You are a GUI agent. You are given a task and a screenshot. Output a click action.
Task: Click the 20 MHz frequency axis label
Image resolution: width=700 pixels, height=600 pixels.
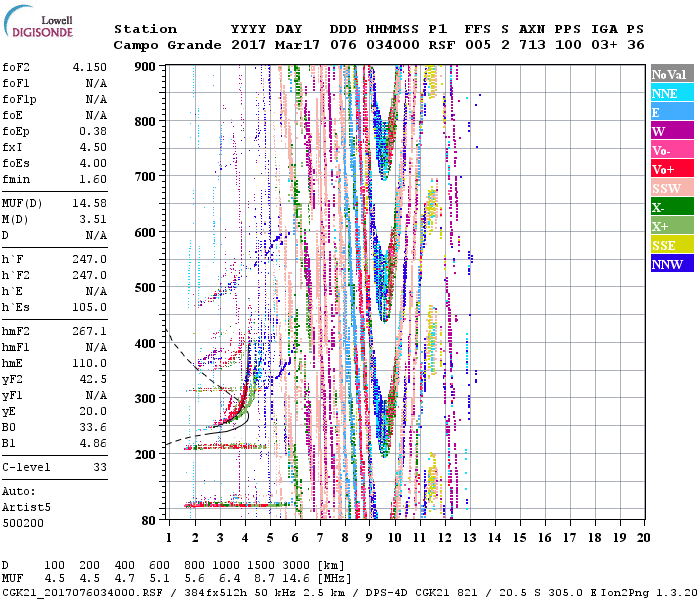[x=643, y=538]
